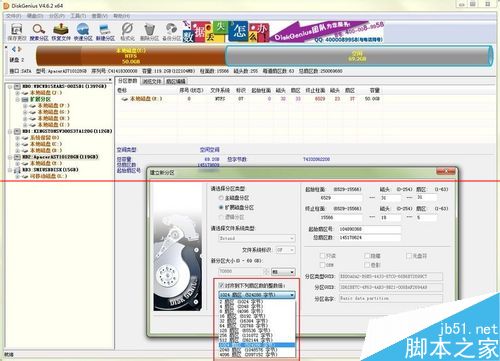Image resolution: width=500 pixels, height=361 pixels.
Task: Open the sector alignment 1024 sectors combo box
Action: 257,295
